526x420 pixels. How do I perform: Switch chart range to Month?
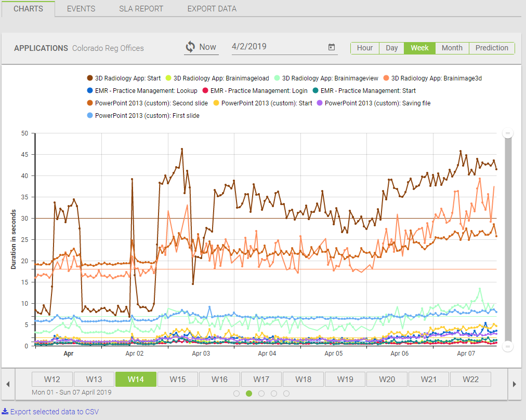click(x=452, y=48)
